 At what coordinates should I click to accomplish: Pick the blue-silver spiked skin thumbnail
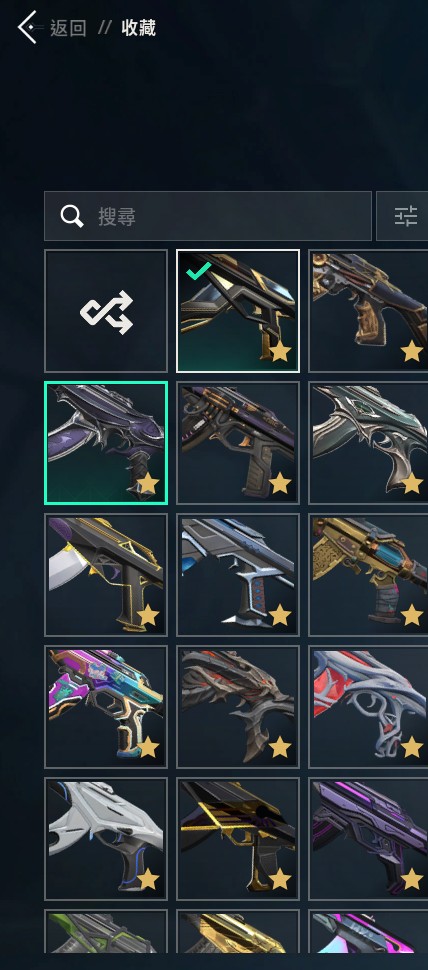pyautogui.click(x=238, y=575)
